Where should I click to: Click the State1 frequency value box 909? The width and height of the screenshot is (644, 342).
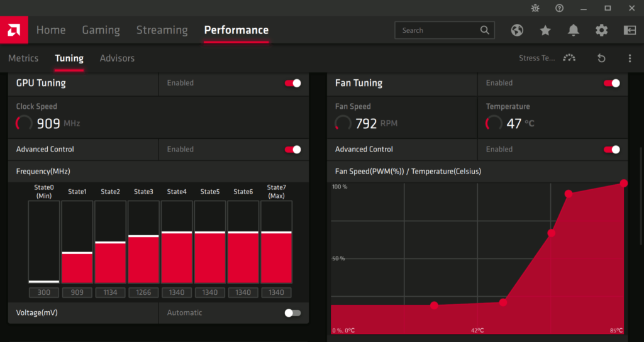[77, 292]
